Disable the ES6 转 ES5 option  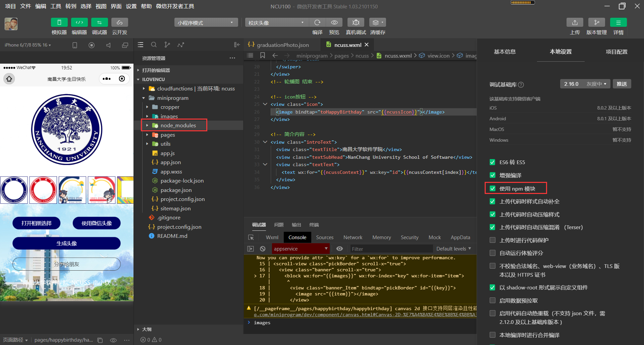coord(492,162)
